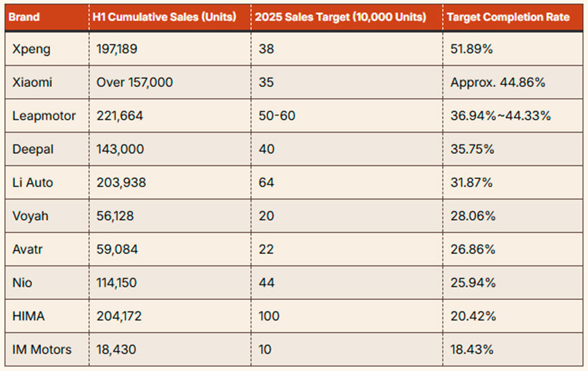Click the Brand column header
Viewport: 588px width, 371px height.
(x=24, y=17)
